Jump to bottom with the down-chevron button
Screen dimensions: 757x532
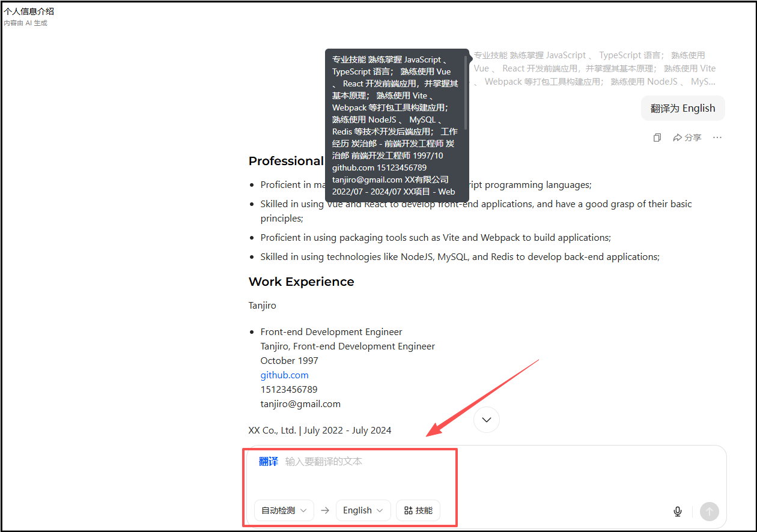click(x=487, y=420)
